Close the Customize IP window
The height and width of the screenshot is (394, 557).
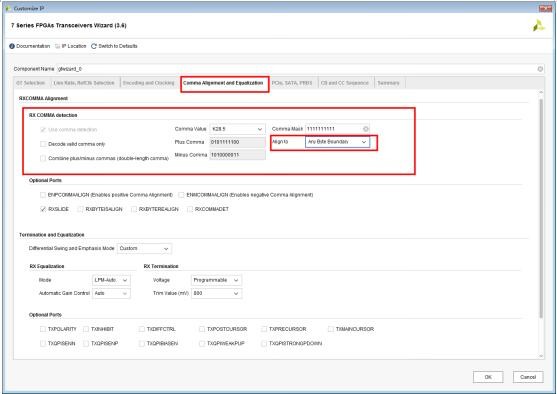(x=545, y=8)
